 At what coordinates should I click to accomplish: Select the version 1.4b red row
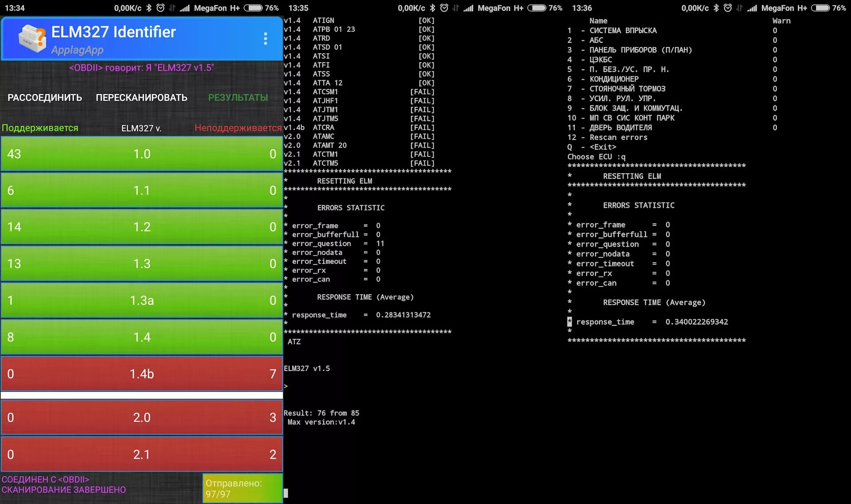click(x=142, y=374)
